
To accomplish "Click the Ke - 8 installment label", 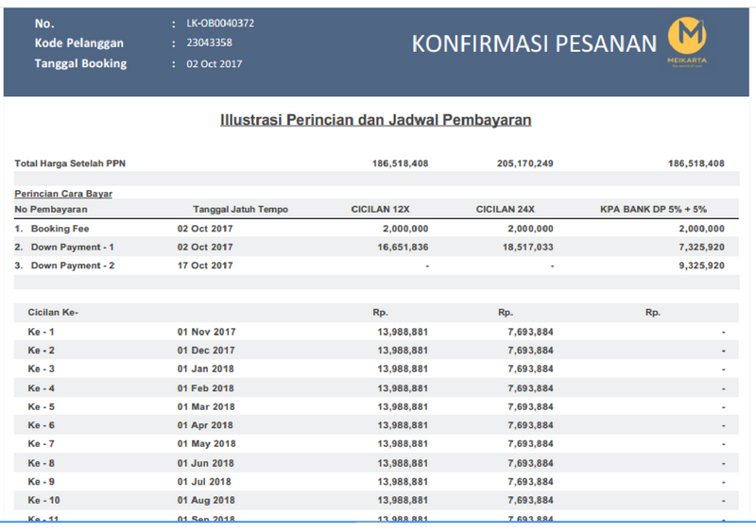I will [41, 463].
